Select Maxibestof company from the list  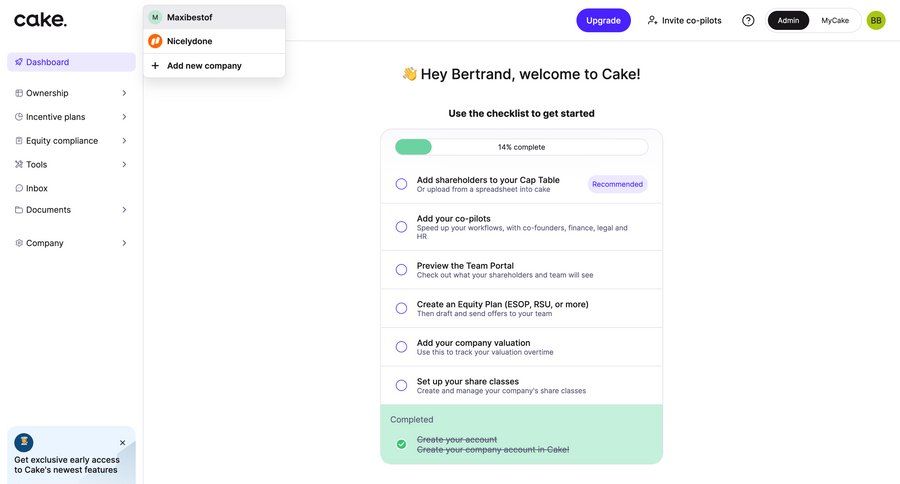[x=189, y=17]
